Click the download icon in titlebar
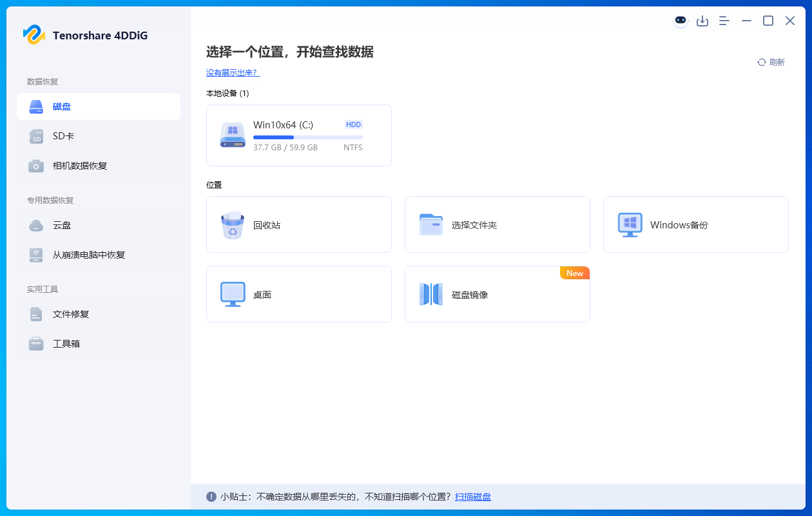This screenshot has height=516, width=812. click(702, 20)
